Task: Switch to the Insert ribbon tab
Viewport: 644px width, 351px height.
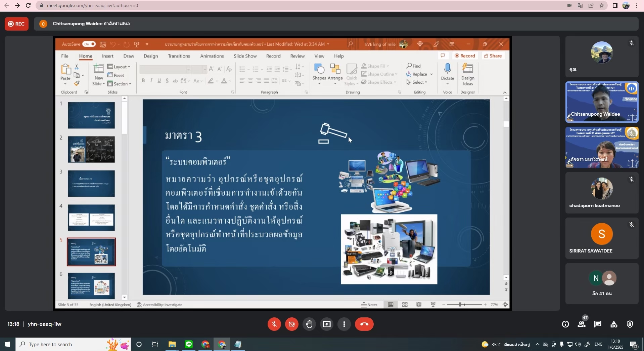Action: click(107, 56)
